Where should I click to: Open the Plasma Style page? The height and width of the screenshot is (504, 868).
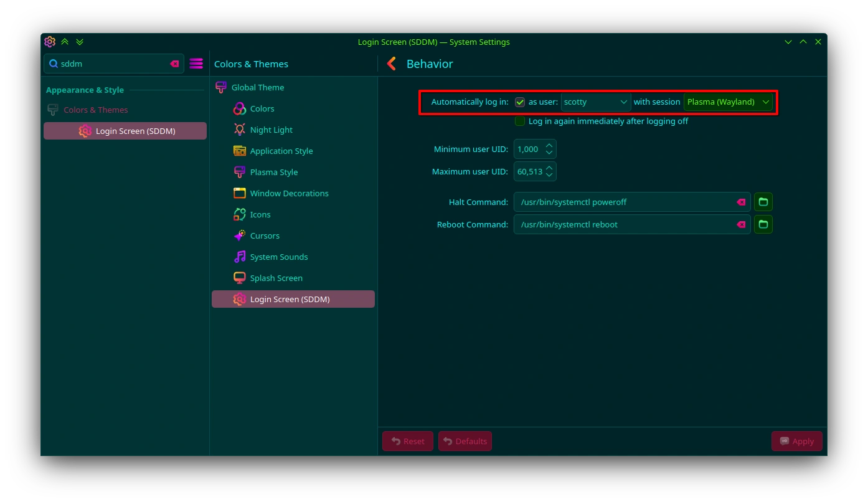[293, 172]
